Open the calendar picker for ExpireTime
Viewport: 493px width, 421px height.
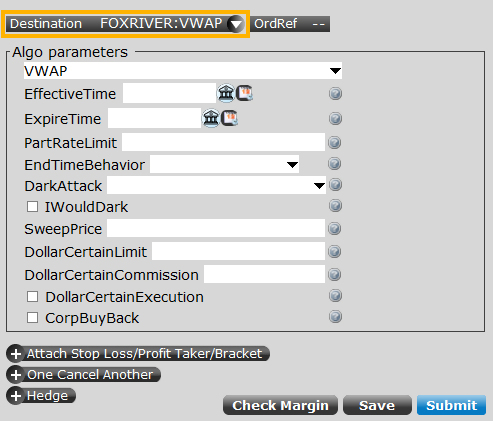[x=229, y=118]
